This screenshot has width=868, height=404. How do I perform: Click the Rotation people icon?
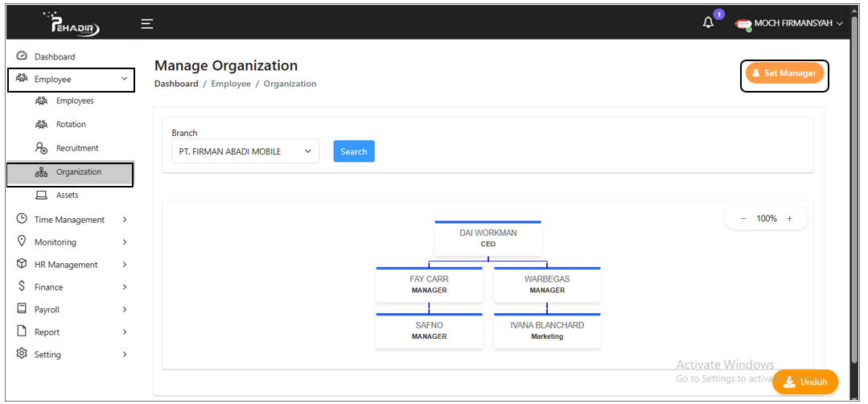pos(41,125)
